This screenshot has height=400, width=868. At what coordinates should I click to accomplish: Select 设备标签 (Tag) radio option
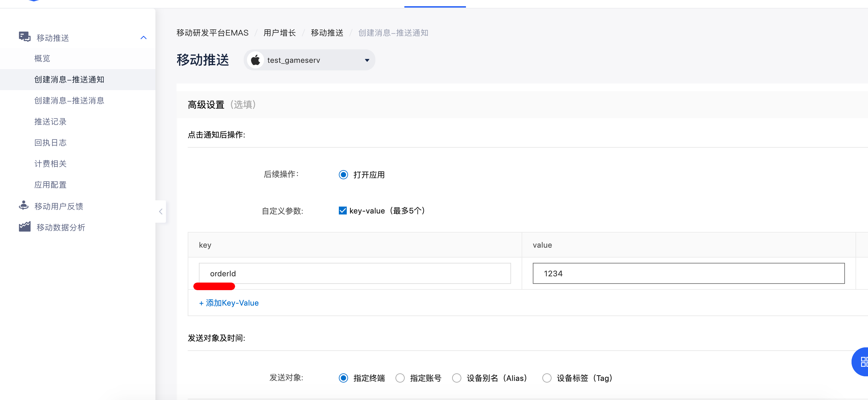(547, 378)
